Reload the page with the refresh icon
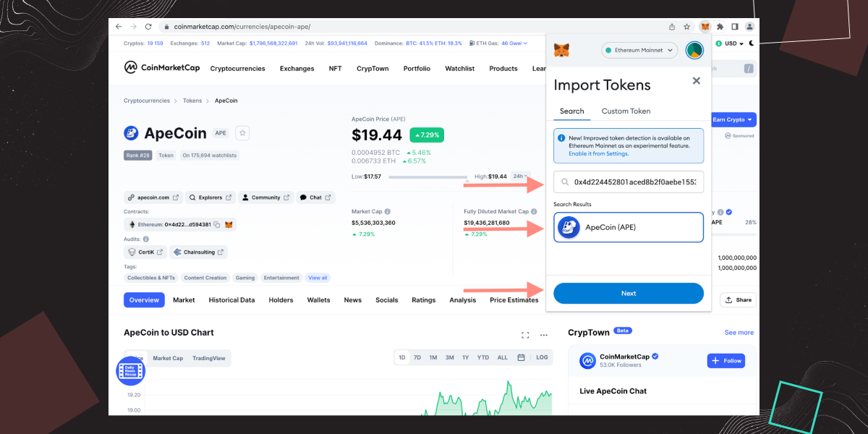 point(148,27)
